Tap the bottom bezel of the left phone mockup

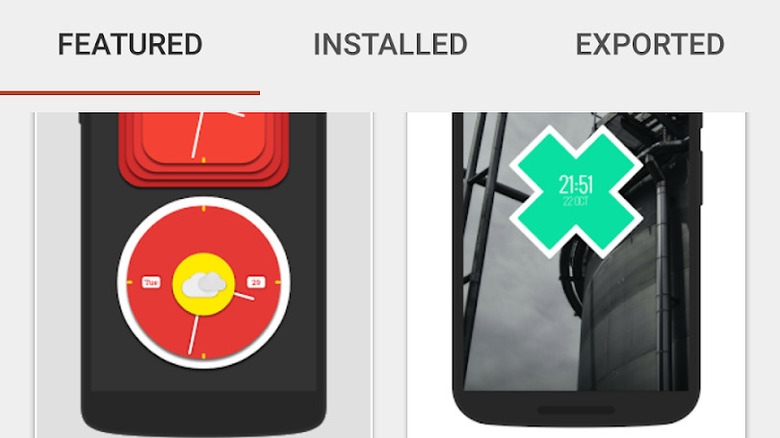point(203,412)
